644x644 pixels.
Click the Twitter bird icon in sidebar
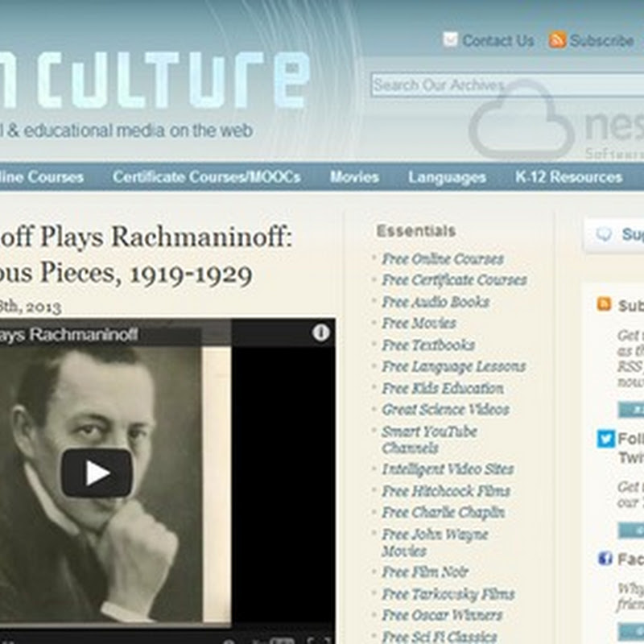click(x=606, y=439)
